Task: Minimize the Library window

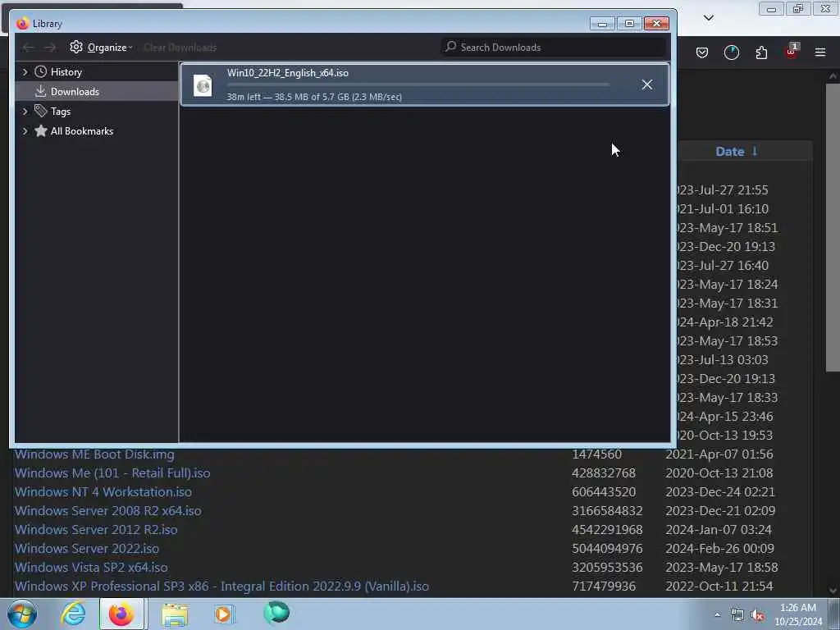Action: click(602, 24)
